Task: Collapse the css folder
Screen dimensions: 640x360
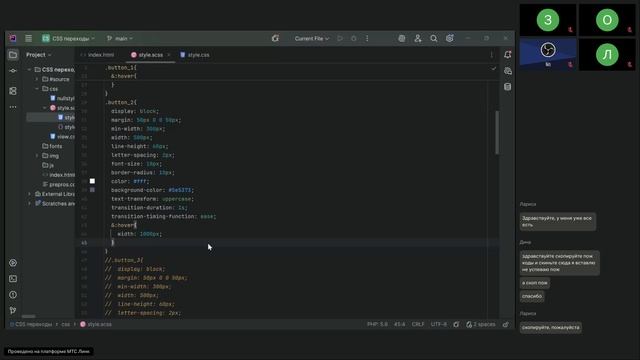Action: 37,89
